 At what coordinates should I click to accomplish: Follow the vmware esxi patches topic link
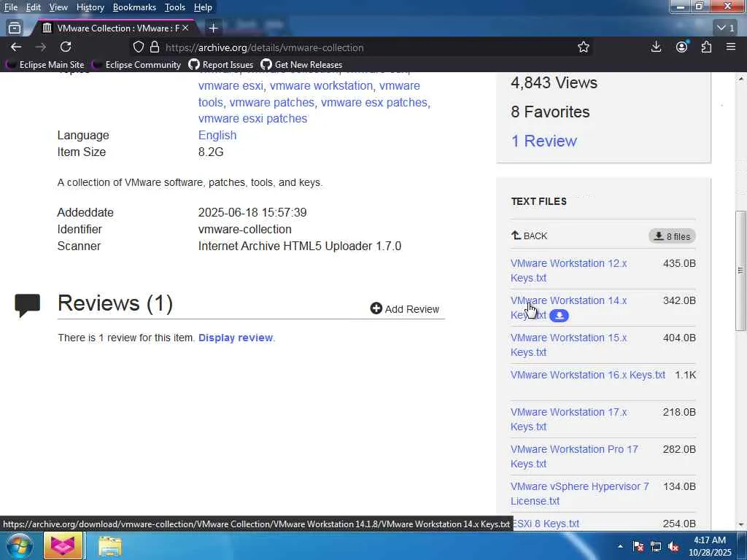pyautogui.click(x=252, y=119)
